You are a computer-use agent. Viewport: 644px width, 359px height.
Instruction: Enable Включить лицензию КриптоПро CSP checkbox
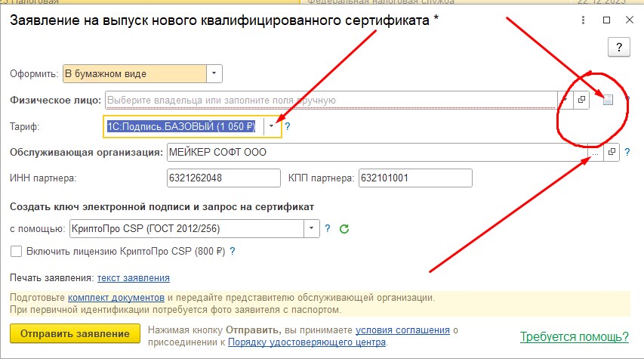pos(16,251)
